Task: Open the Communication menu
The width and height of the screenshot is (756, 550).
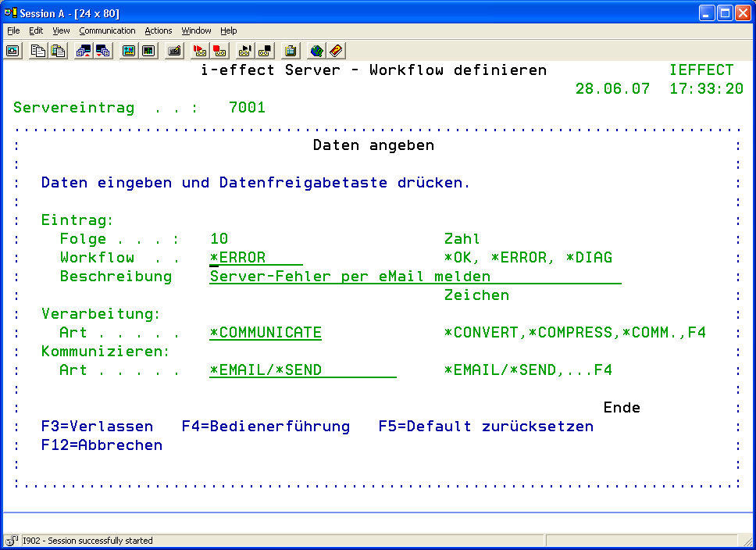Action: (x=107, y=30)
